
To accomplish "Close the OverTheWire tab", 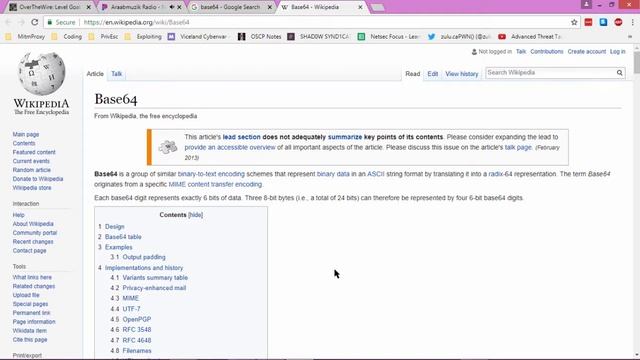I will [89, 7].
